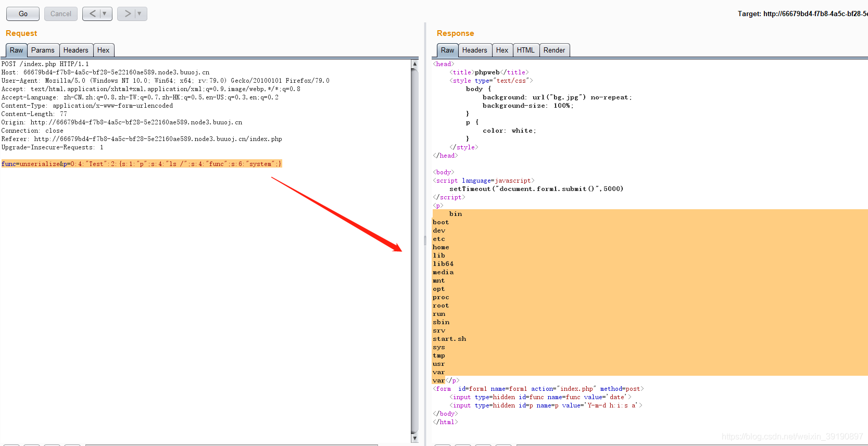The image size is (868, 446).
Task: Click the Host header line in request
Action: tap(105, 72)
